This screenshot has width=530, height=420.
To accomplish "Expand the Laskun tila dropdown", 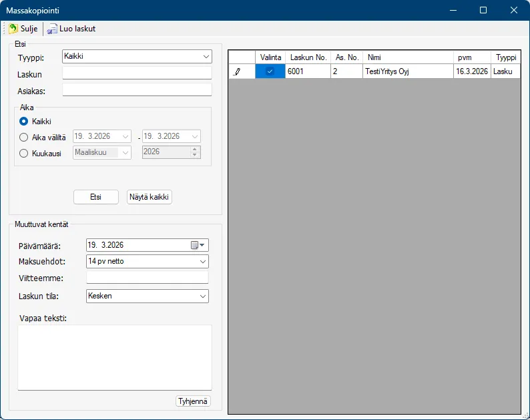I will pyautogui.click(x=203, y=296).
